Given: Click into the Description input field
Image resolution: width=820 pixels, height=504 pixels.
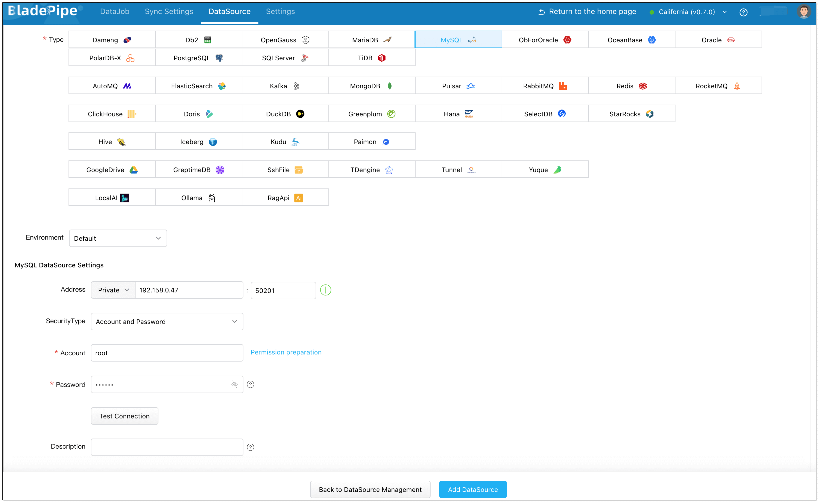Looking at the screenshot, I should (x=167, y=447).
